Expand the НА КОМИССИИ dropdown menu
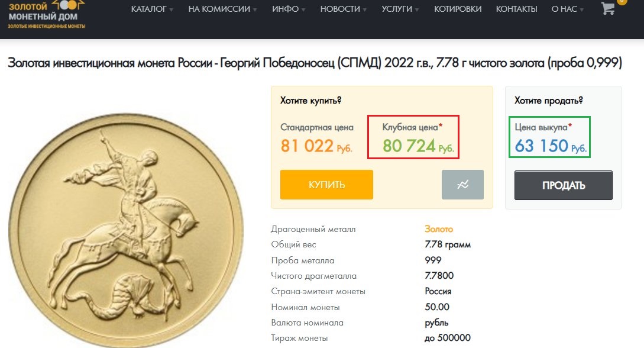The image size is (644, 348). (222, 9)
